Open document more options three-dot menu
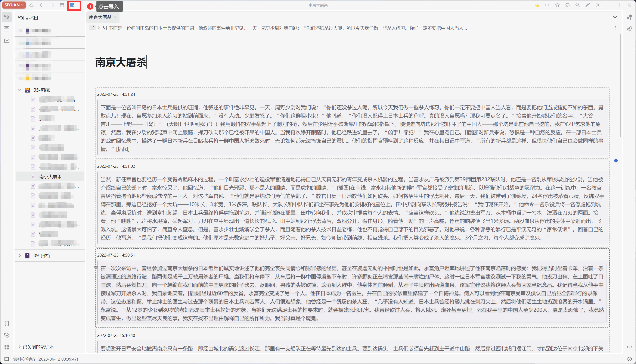636x364 pixels. pos(615,28)
